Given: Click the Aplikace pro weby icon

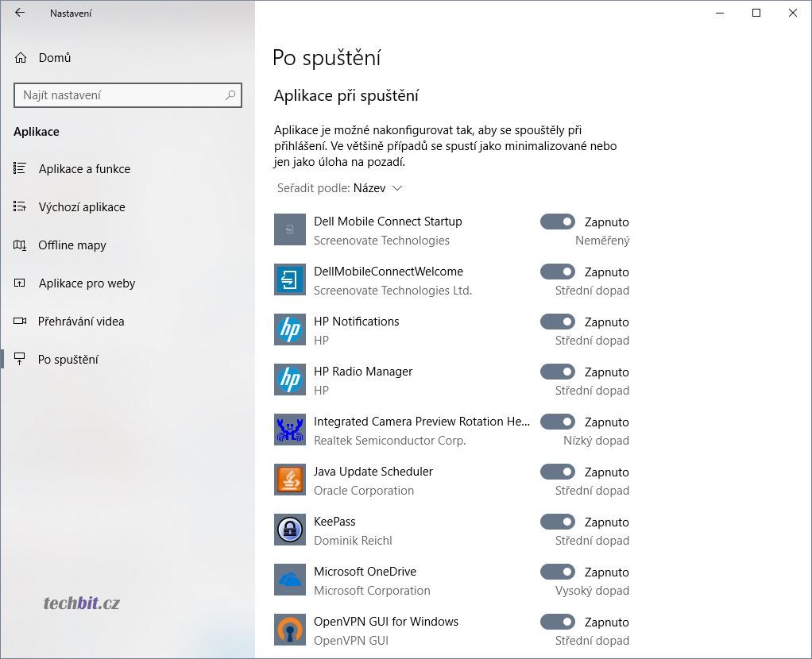Looking at the screenshot, I should click(20, 283).
